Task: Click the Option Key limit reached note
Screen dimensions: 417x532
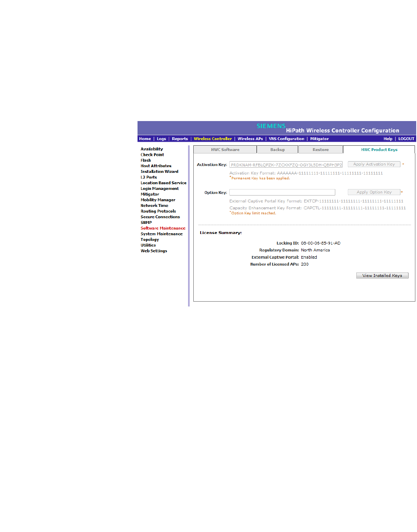Action: 253,213
